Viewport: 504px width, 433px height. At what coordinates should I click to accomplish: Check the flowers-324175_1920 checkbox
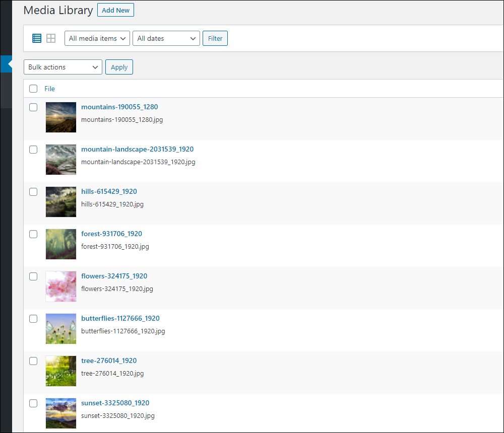(33, 276)
